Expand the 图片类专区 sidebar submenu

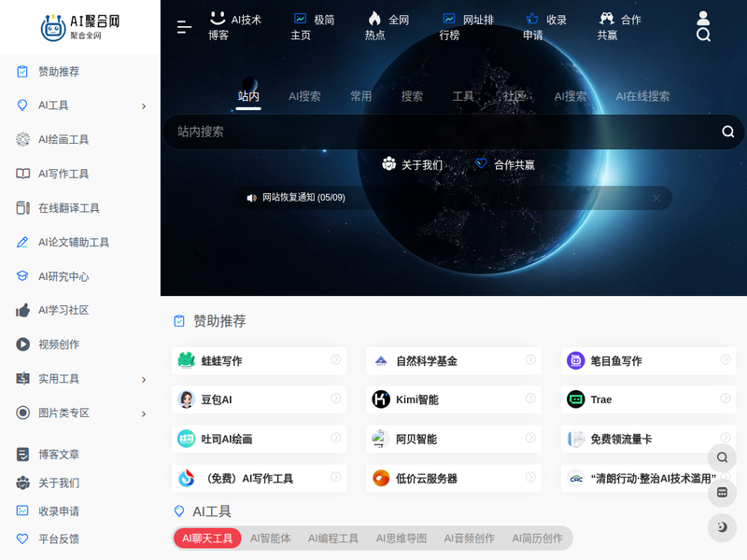(143, 413)
